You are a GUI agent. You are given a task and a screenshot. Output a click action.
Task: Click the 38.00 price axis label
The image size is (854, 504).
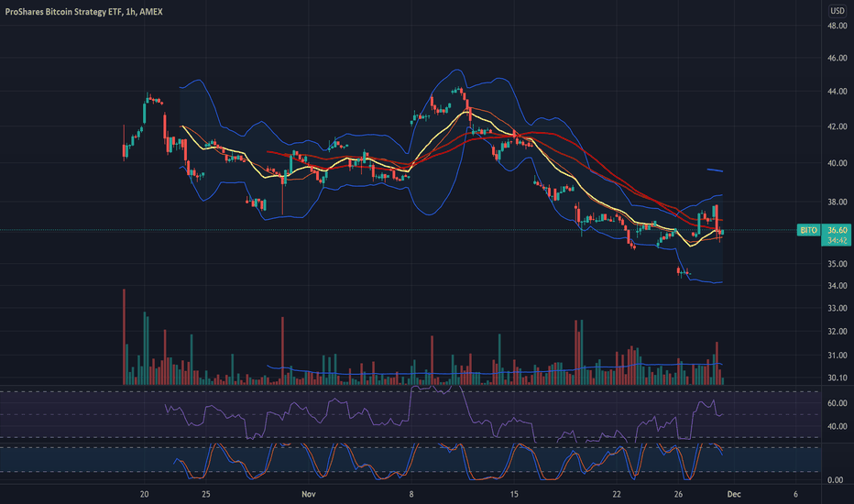[838, 202]
